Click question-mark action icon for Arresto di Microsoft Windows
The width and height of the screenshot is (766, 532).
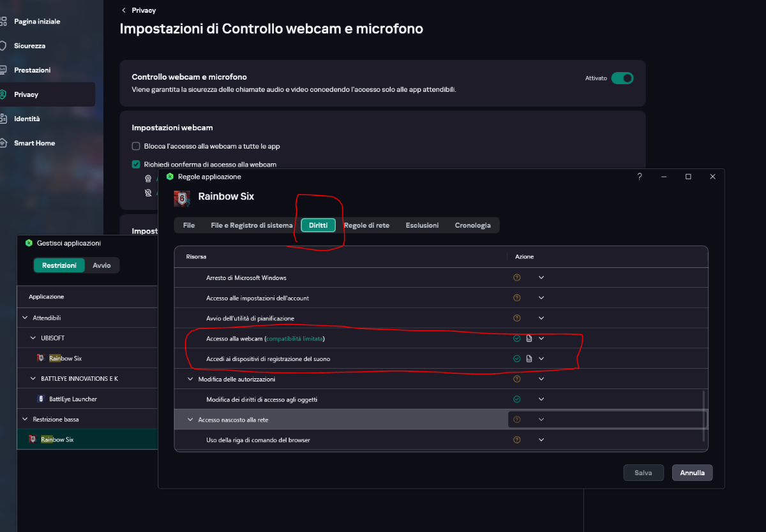pyautogui.click(x=517, y=277)
